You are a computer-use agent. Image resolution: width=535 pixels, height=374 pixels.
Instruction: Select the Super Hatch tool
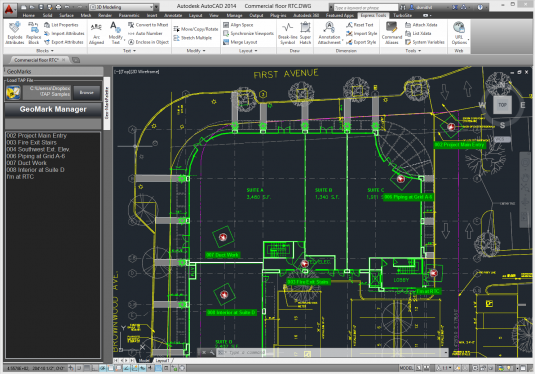pyautogui.click(x=305, y=33)
